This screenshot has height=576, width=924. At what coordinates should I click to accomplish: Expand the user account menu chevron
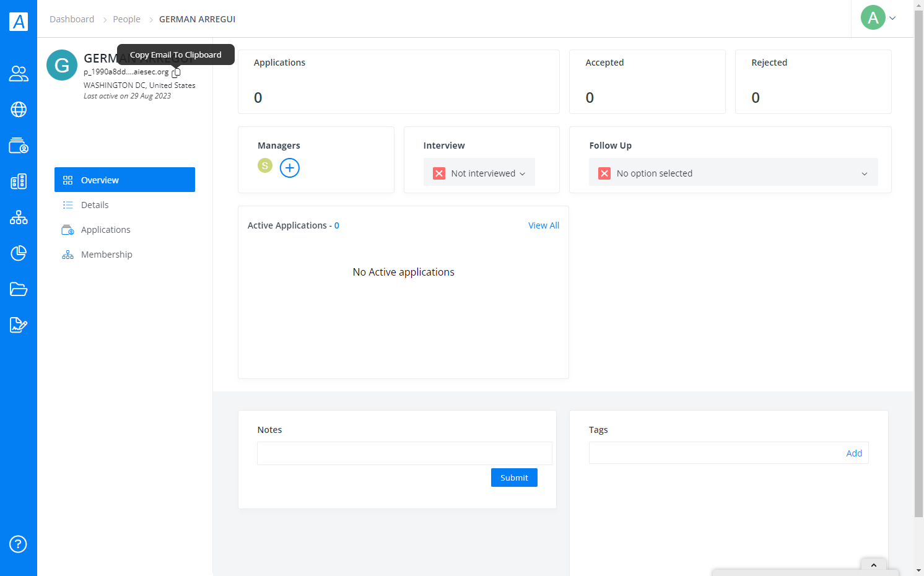[892, 18]
